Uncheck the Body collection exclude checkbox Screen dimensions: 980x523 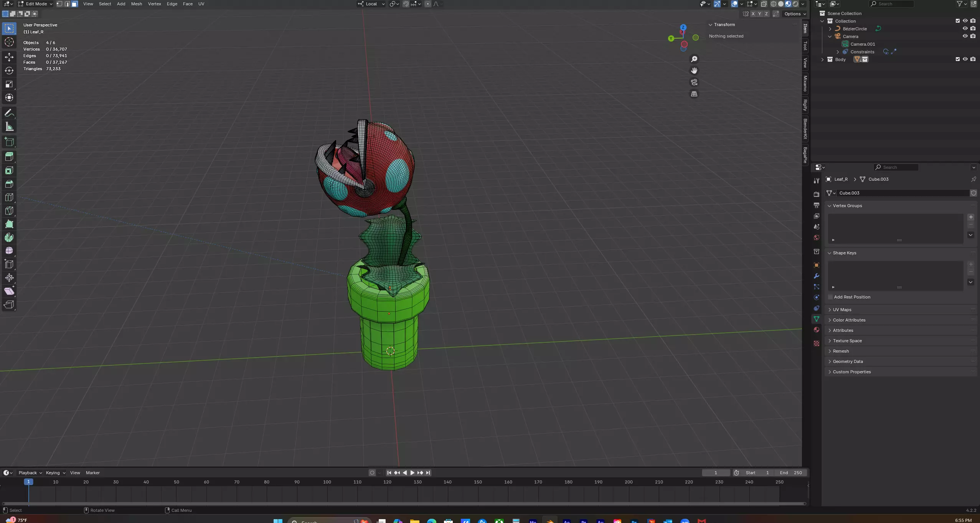957,59
